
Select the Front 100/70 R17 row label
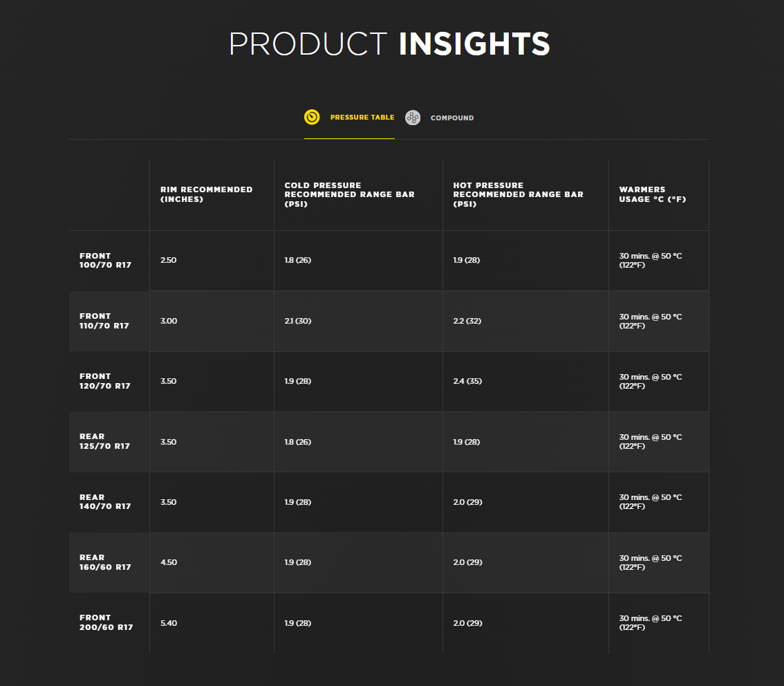click(x=105, y=261)
